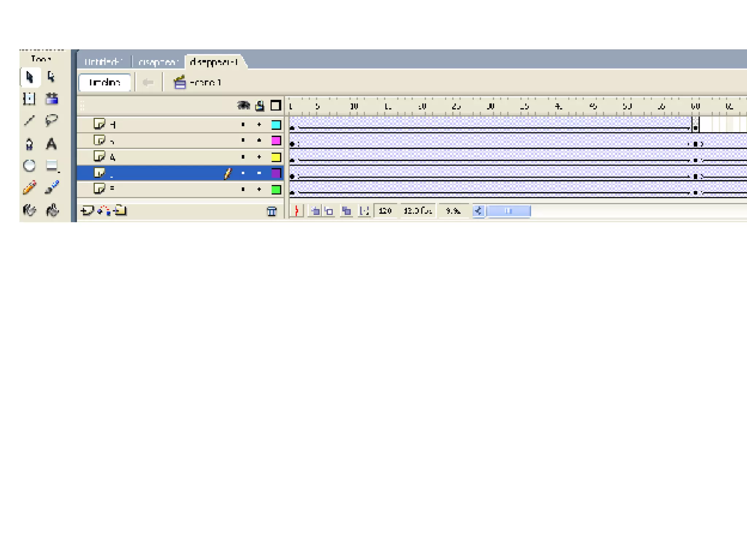Toggle visibility of all layers via the eye icon
The width and height of the screenshot is (747, 560).
243,106
